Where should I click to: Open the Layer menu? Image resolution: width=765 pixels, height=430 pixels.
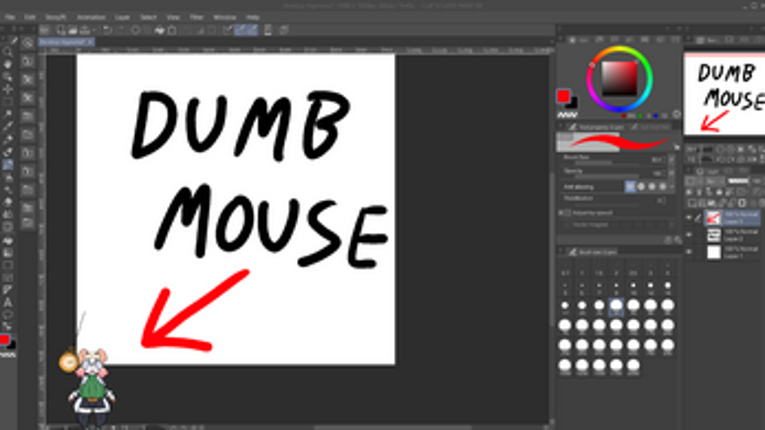click(x=120, y=17)
